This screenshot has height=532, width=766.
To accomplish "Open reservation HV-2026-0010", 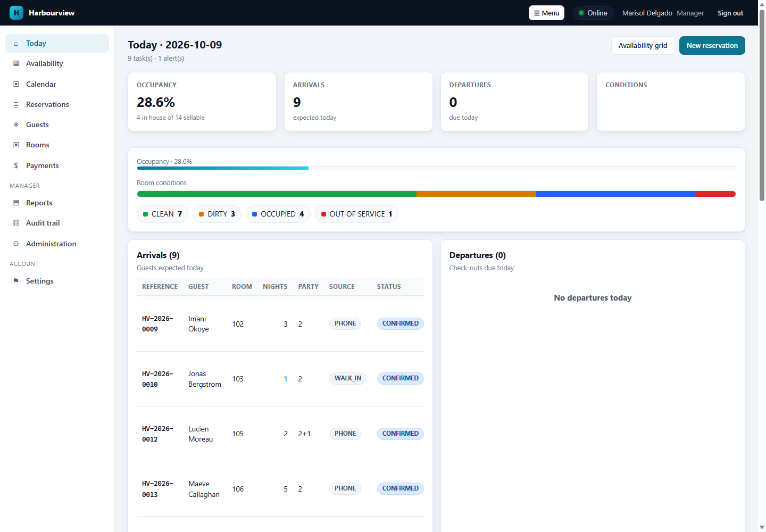I will [157, 379].
